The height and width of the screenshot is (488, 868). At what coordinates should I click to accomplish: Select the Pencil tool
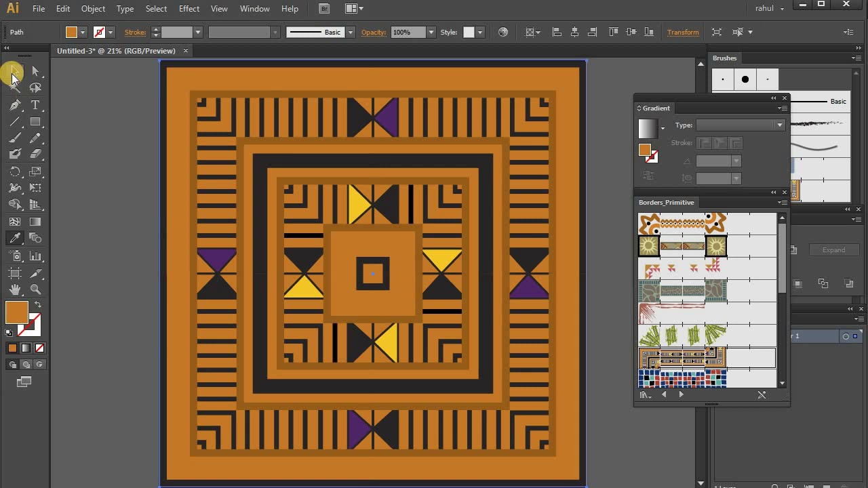pyautogui.click(x=35, y=138)
